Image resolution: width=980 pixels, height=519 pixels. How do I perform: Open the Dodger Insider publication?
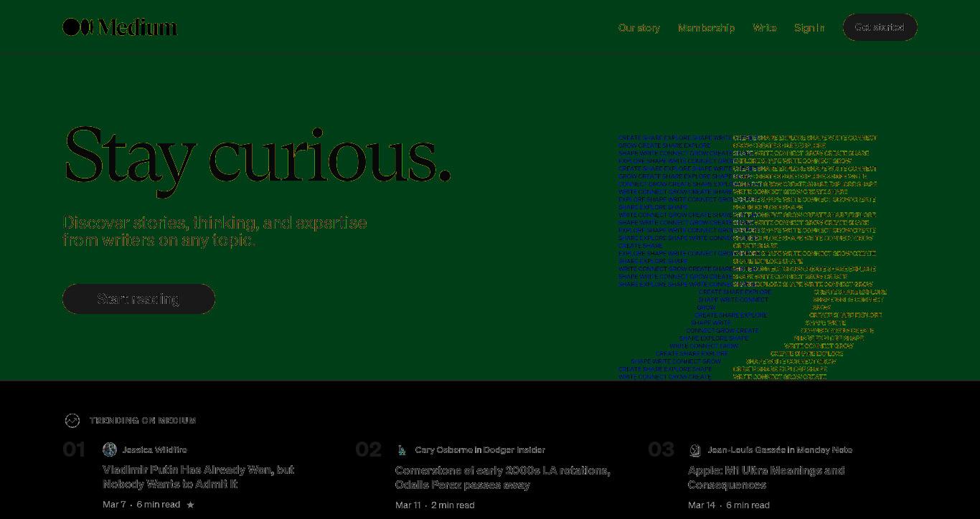tap(514, 450)
